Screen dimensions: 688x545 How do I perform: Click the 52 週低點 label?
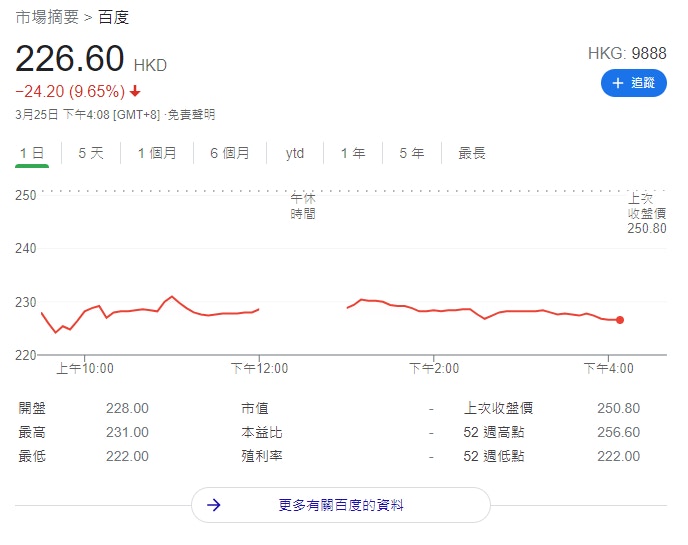click(x=494, y=456)
